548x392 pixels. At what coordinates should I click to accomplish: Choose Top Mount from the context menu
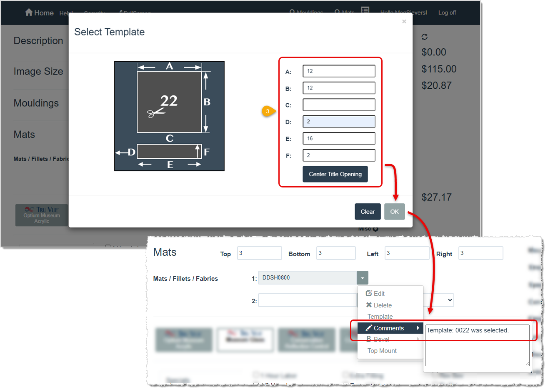(382, 350)
